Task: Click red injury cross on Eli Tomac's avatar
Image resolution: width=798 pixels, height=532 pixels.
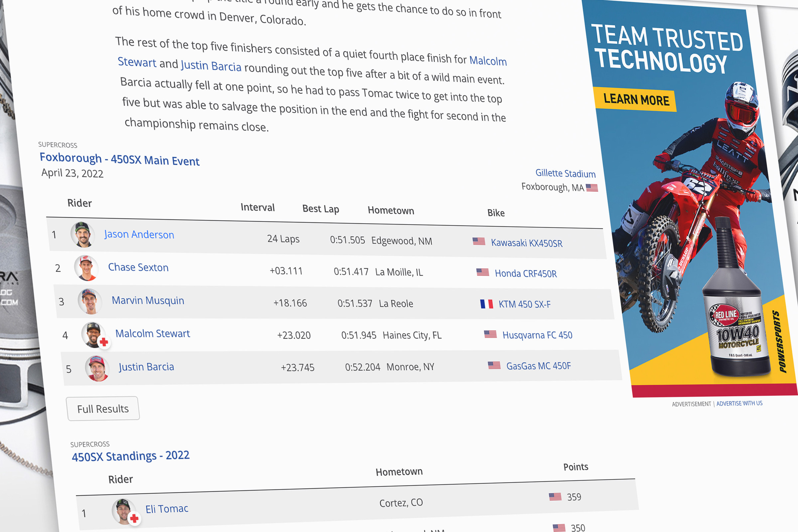Action: click(134, 518)
